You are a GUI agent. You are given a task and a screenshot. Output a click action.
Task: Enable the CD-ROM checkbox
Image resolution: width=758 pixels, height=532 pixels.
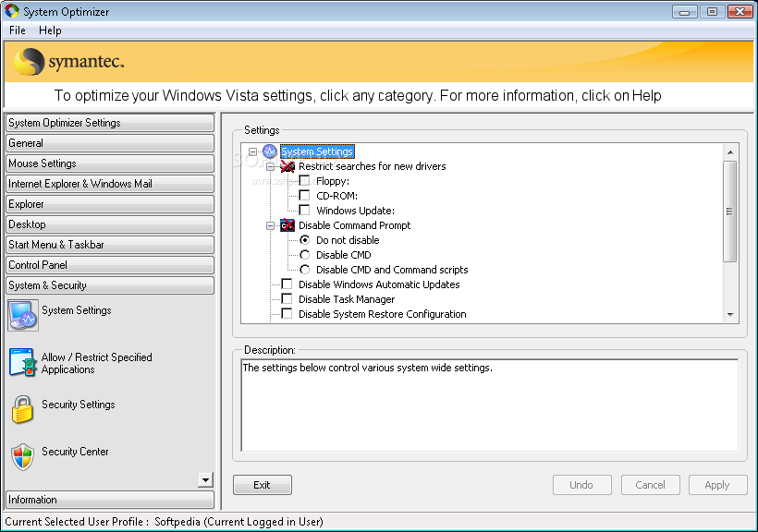click(304, 195)
